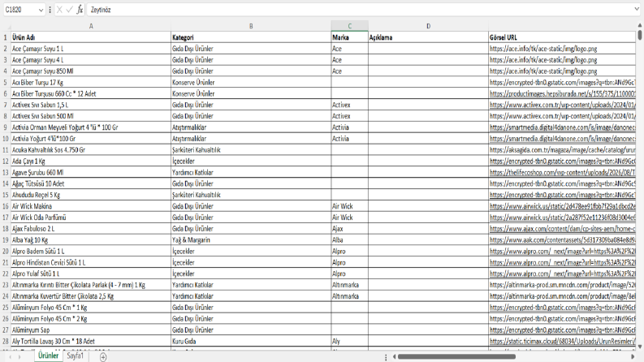Switch to the Ürünler sheet tab
This screenshot has height=362, width=644.
click(49, 356)
